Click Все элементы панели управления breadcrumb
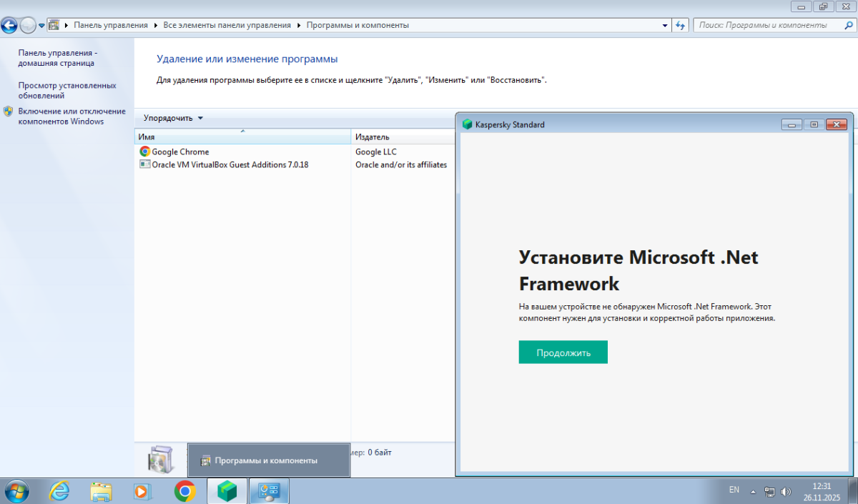The image size is (858, 504). point(227,25)
